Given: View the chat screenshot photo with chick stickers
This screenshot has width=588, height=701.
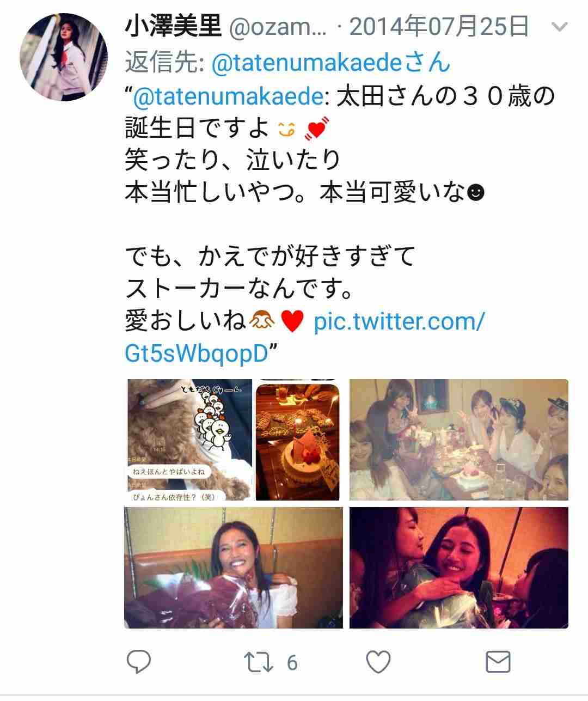Looking at the screenshot, I should (x=188, y=440).
